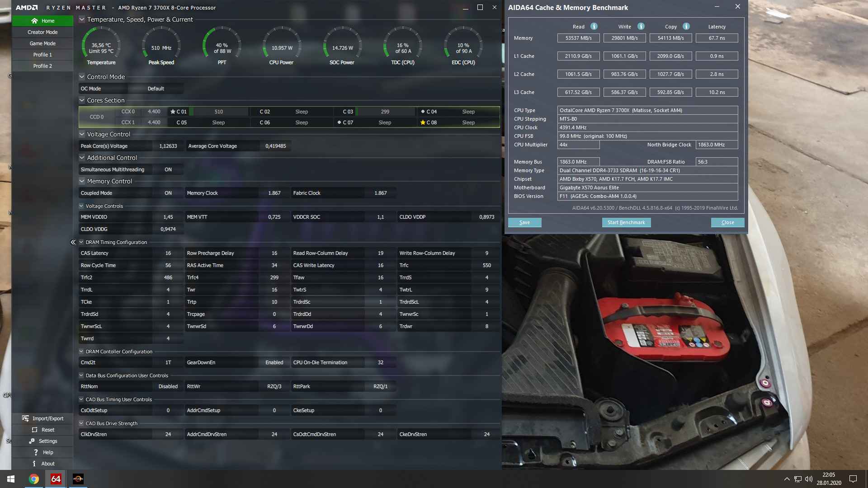868x488 pixels.
Task: Open Chrome from the taskbar
Action: pyautogui.click(x=34, y=479)
